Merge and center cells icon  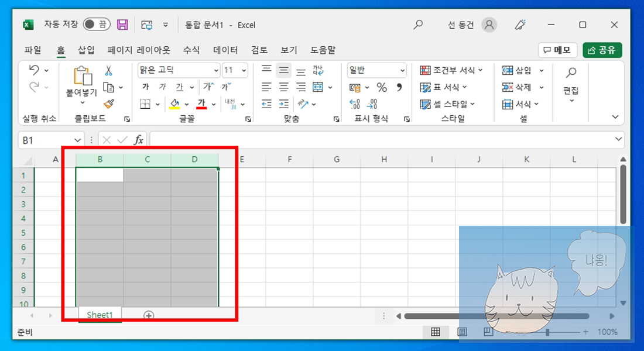pyautogui.click(x=318, y=87)
